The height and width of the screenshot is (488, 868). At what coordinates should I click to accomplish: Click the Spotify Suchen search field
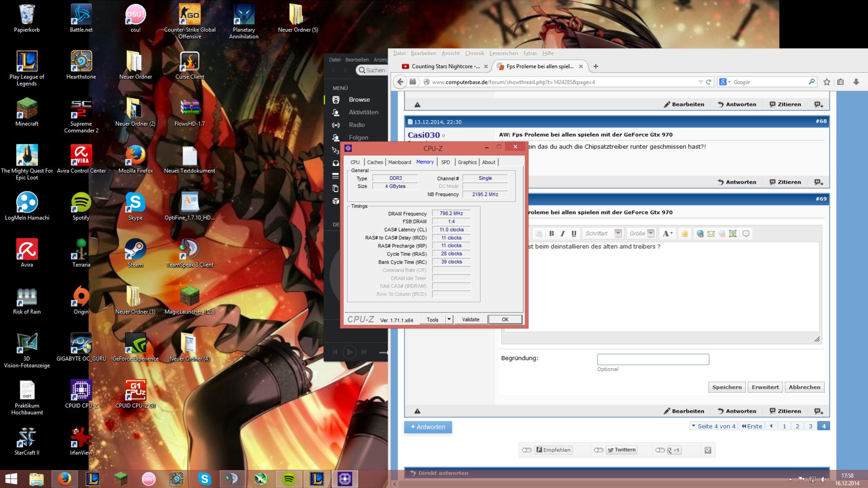click(x=371, y=70)
